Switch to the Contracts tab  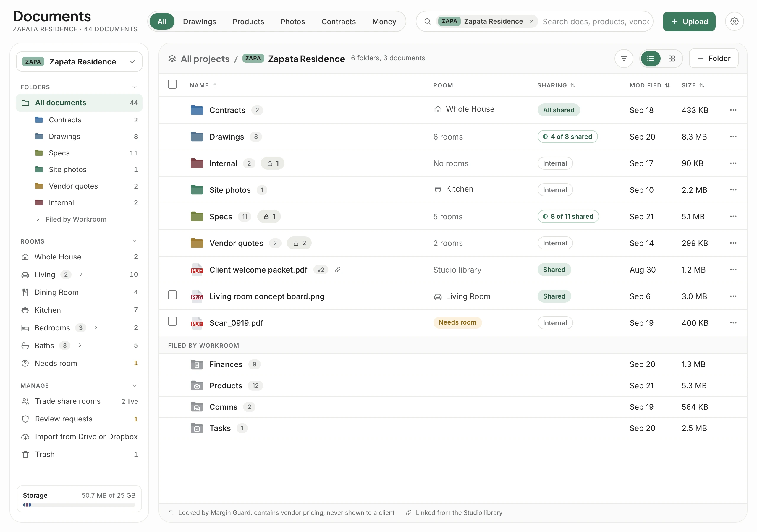pyautogui.click(x=339, y=22)
